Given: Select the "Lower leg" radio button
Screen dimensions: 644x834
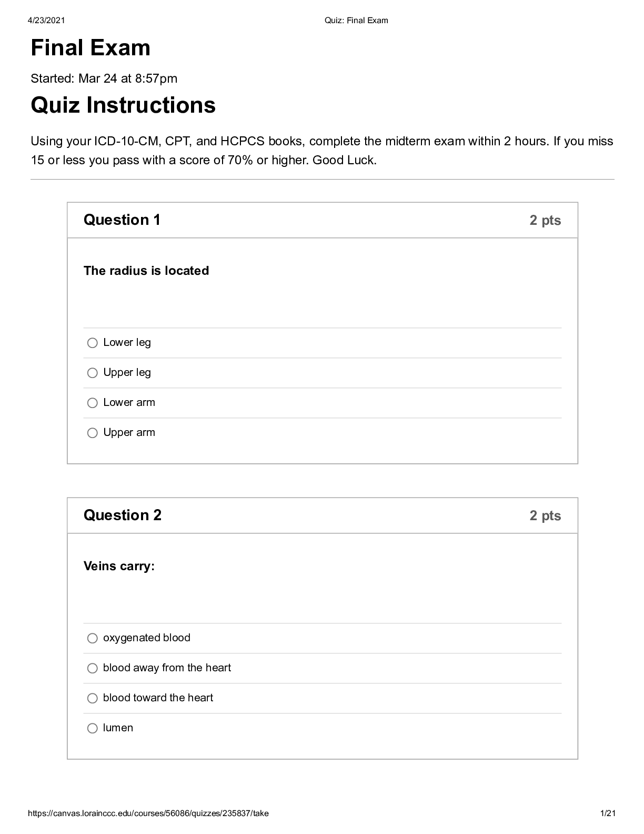Looking at the screenshot, I should click(93, 343).
